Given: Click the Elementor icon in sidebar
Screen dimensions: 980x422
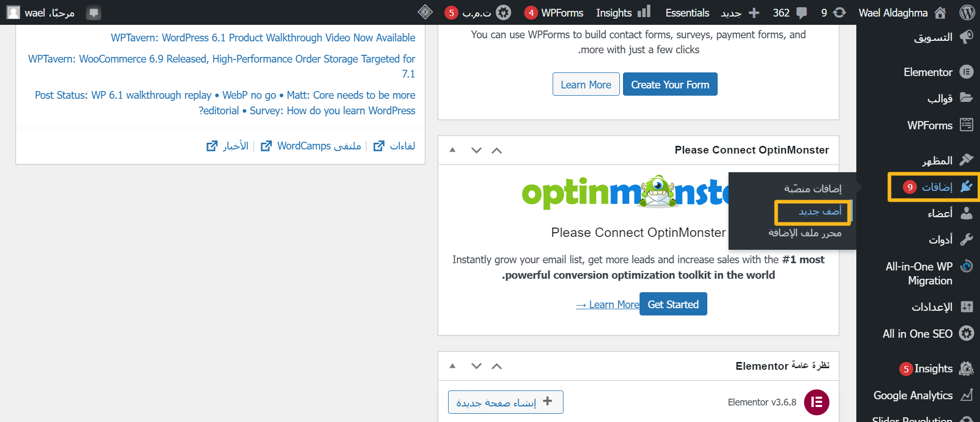Looking at the screenshot, I should pos(966,72).
